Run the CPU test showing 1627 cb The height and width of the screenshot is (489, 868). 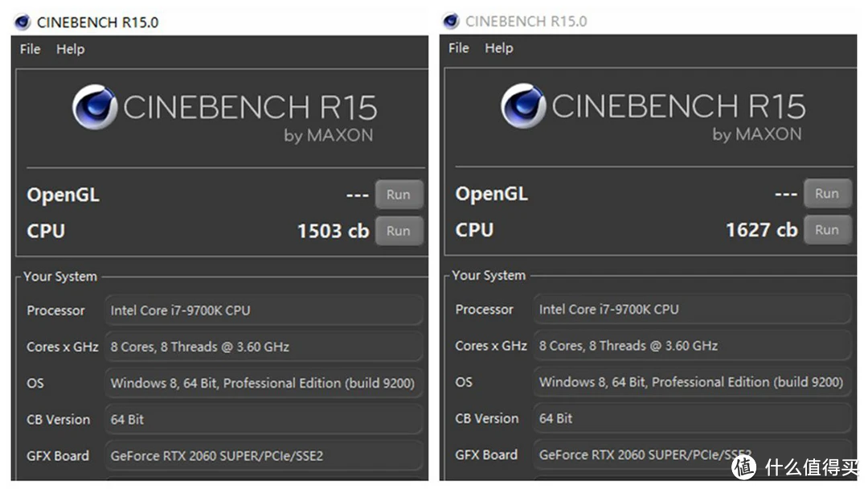pyautogui.click(x=827, y=230)
